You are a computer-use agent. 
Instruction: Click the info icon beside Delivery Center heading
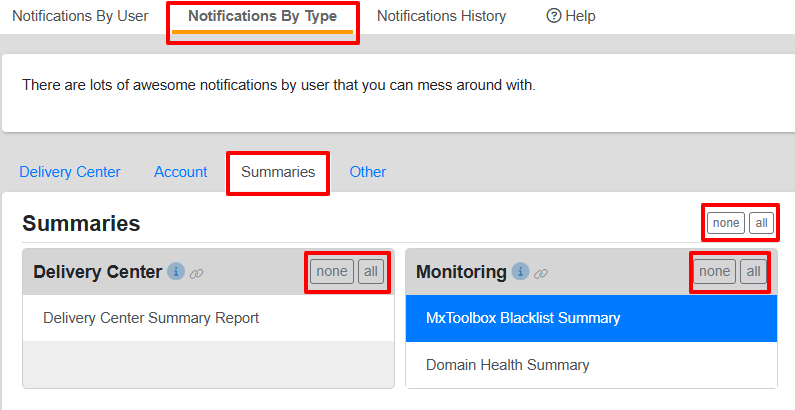pyautogui.click(x=176, y=272)
